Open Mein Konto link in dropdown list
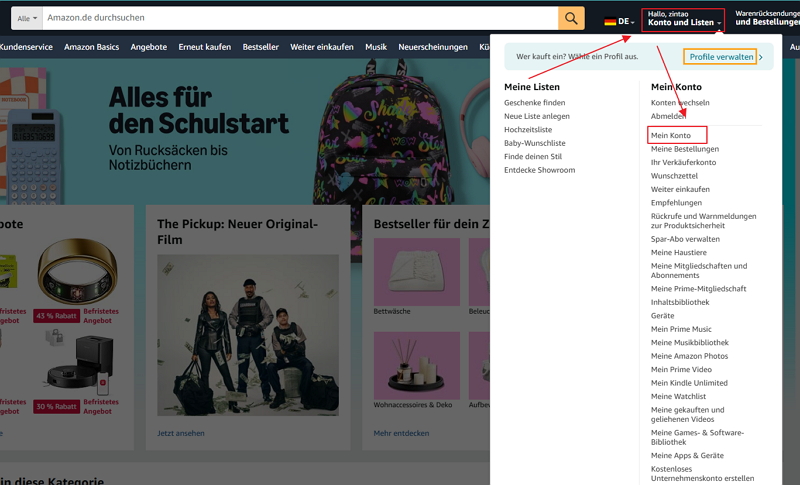The image size is (800, 485). pyautogui.click(x=670, y=135)
